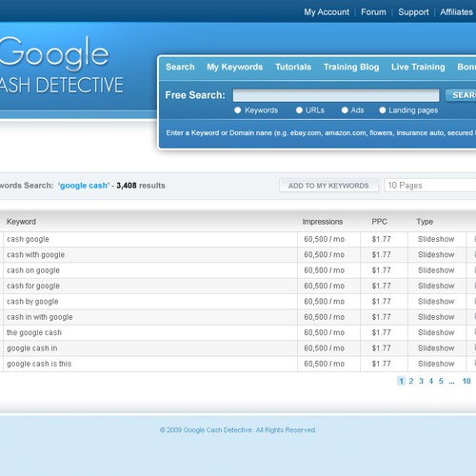Click 60,500 / mo in 'cash by google' row
The height and width of the screenshot is (476, 476).
click(324, 302)
